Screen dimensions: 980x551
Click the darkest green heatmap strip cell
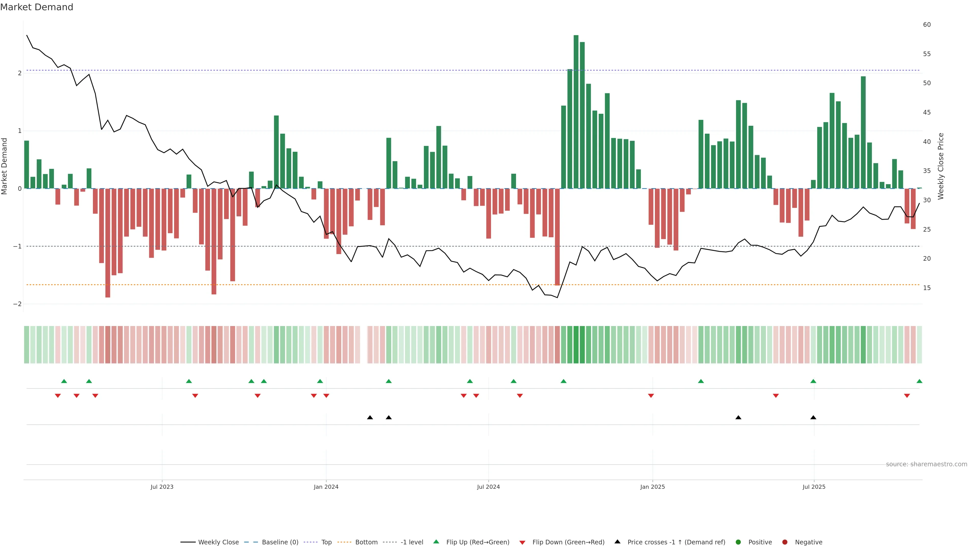click(576, 345)
